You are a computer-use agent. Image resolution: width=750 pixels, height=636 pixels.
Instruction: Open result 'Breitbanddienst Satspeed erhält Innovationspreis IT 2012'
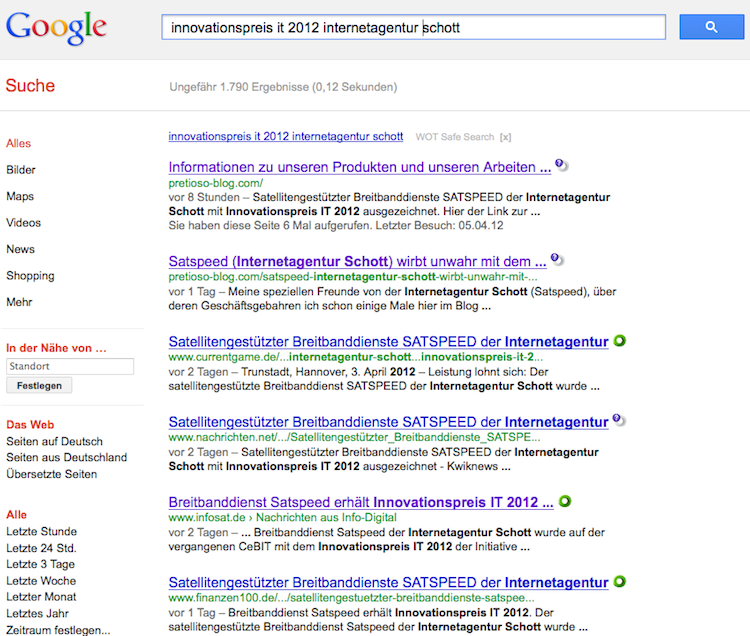pyautogui.click(x=361, y=503)
